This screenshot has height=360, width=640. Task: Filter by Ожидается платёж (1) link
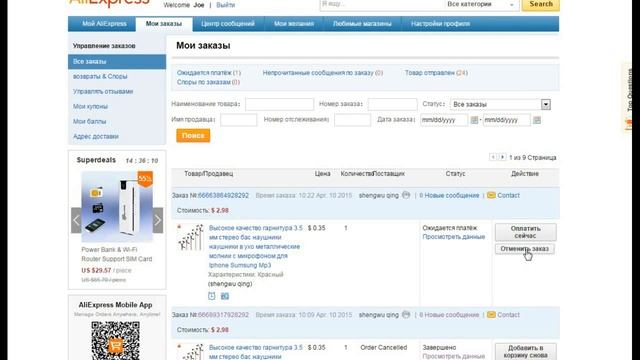point(209,73)
